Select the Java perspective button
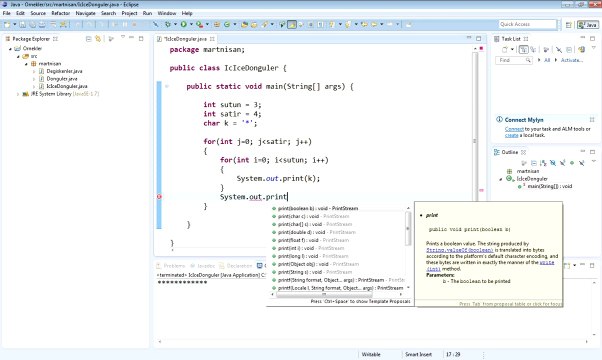Screen dimensions: 602x360 [x=588, y=25]
